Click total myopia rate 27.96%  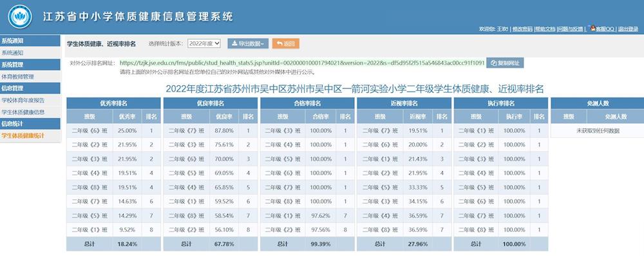pyautogui.click(x=418, y=244)
